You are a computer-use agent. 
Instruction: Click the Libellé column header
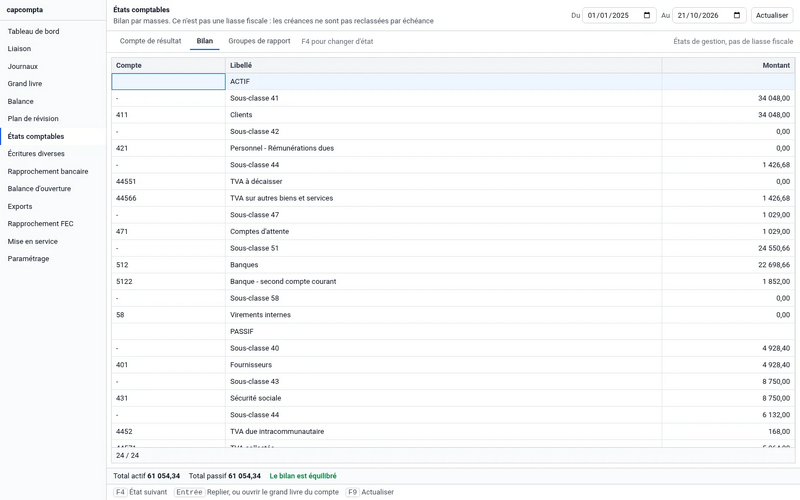tap(443, 65)
